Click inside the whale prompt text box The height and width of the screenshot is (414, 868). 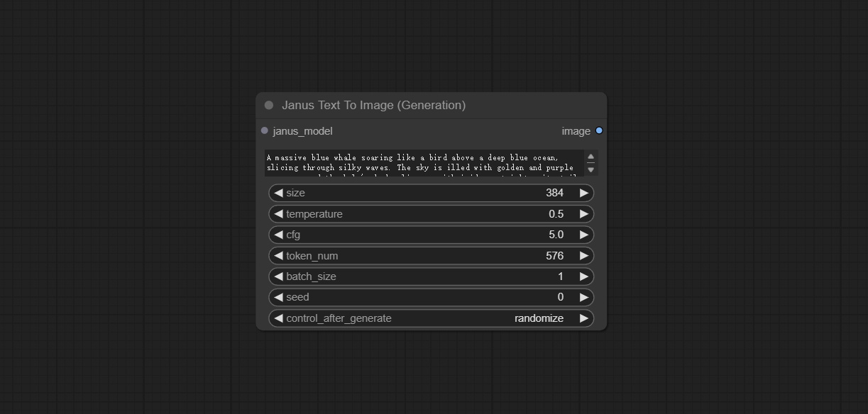tap(424, 163)
